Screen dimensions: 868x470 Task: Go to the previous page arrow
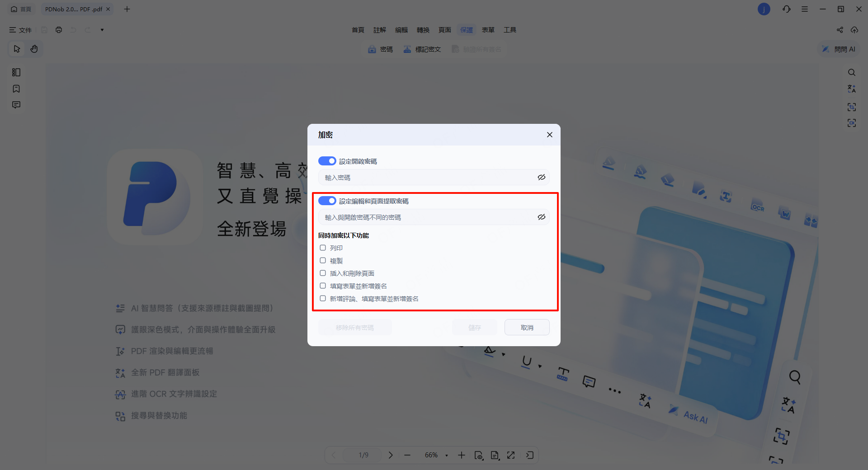pos(334,455)
